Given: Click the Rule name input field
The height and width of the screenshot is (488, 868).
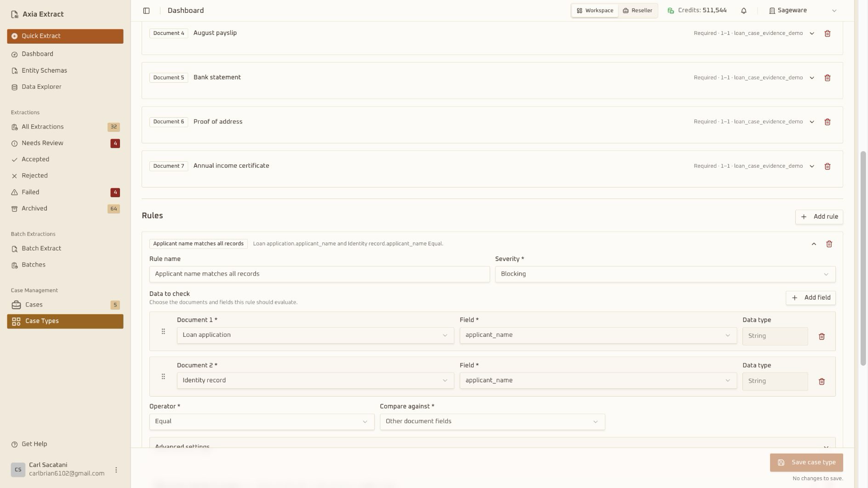Looking at the screenshot, I should [x=319, y=274].
